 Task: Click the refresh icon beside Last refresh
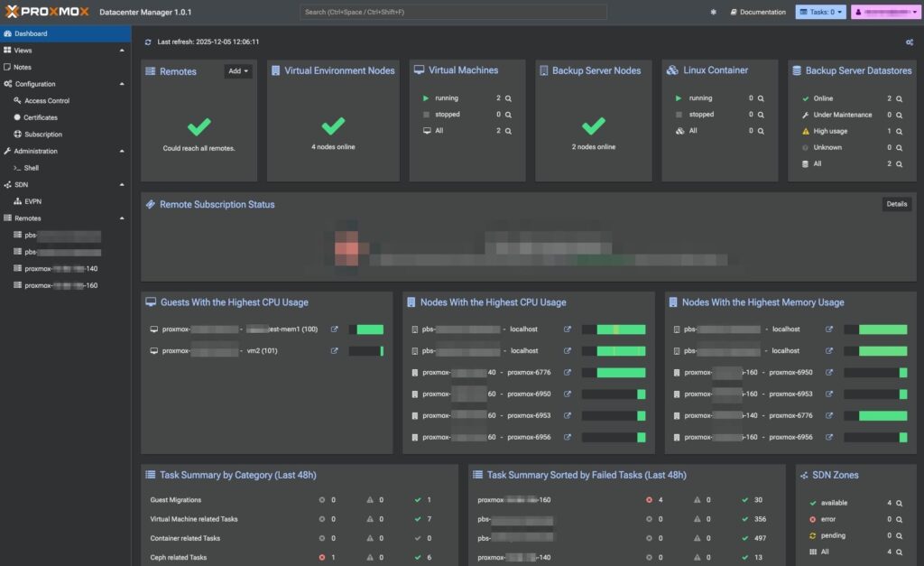[x=146, y=42]
